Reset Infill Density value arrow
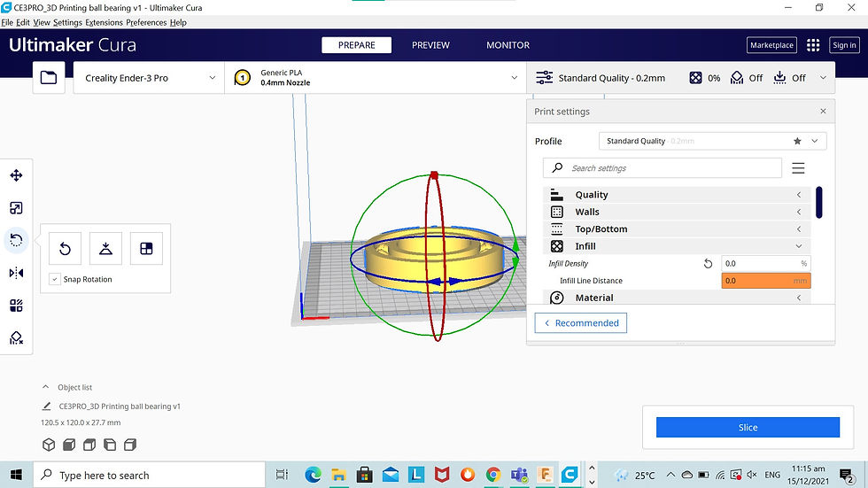Viewport: 868px width, 488px height. [x=708, y=263]
